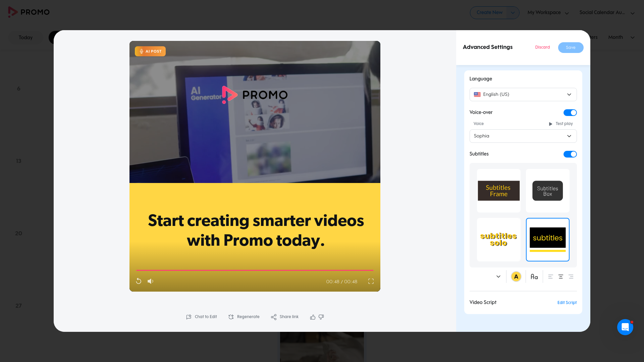The height and width of the screenshot is (362, 644).
Task: Click calendar day 6 in the background
Action: tap(19, 88)
